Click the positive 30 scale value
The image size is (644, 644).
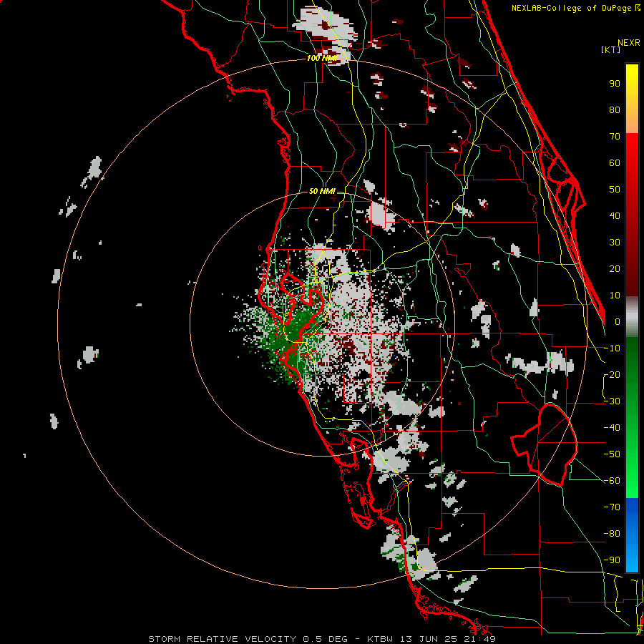point(615,243)
